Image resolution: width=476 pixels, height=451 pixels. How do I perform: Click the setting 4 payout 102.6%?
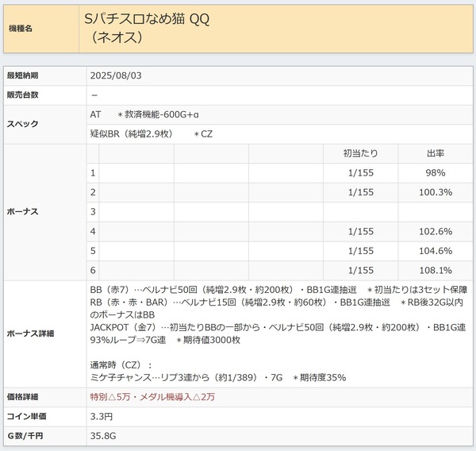(436, 232)
